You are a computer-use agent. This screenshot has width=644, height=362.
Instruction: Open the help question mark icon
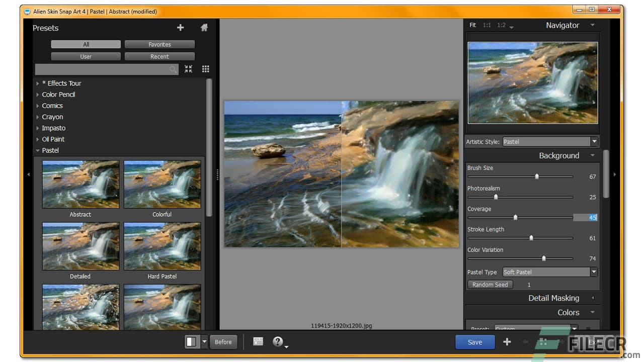(277, 342)
